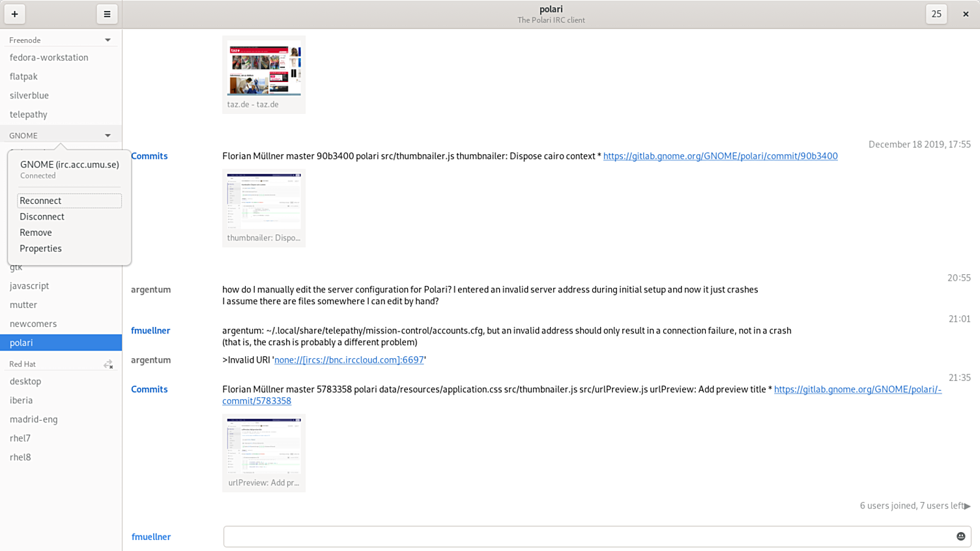Viewport: 980px width, 551px height.
Task: Open the hamburger application menu
Action: click(x=107, y=14)
